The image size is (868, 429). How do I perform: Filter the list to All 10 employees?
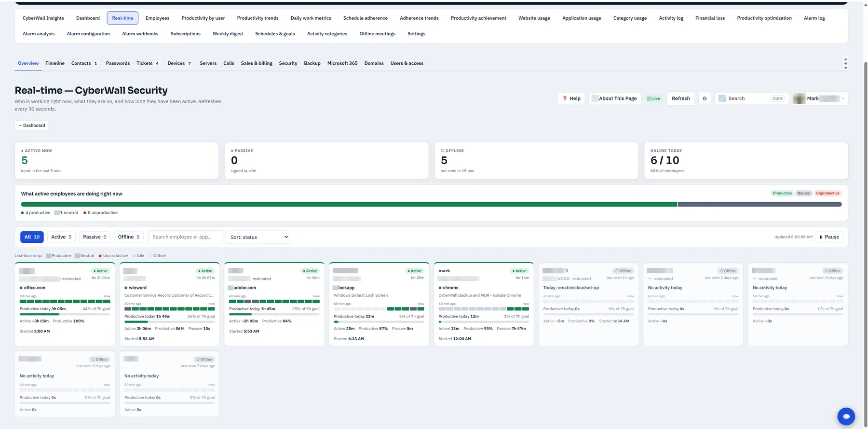pos(32,237)
